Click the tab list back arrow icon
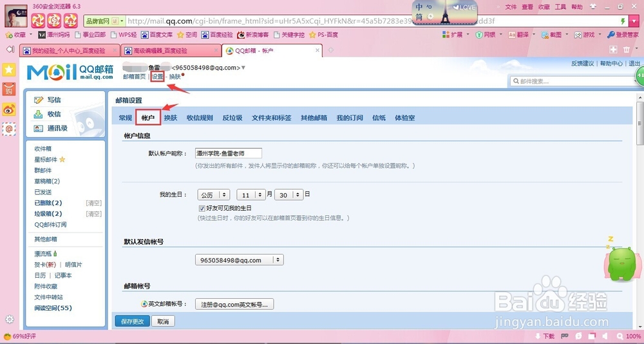644x344 pixels. (x=10, y=50)
